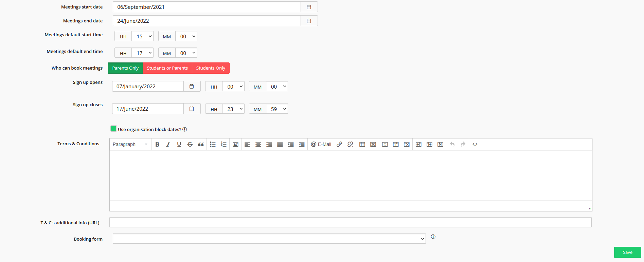Toggle Use organisation block dates checkbox
The height and width of the screenshot is (262, 644).
pyautogui.click(x=114, y=129)
